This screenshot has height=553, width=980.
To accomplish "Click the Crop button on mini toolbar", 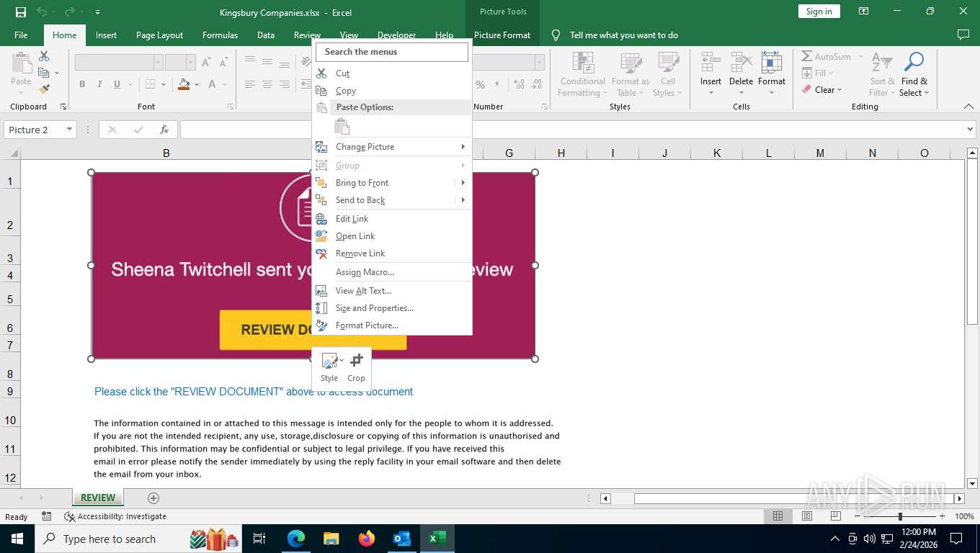I will click(x=356, y=368).
